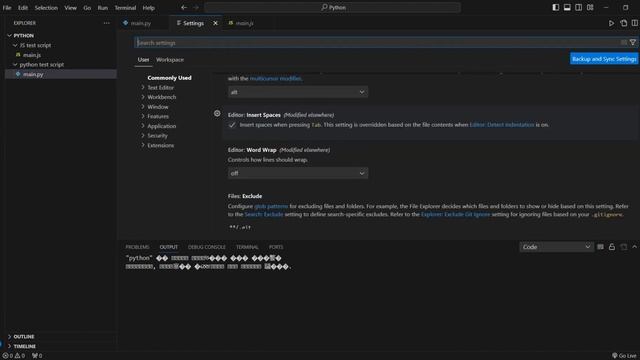Click warnings count status bar icon
Screen dimensions: 640x360
[x=20, y=356]
